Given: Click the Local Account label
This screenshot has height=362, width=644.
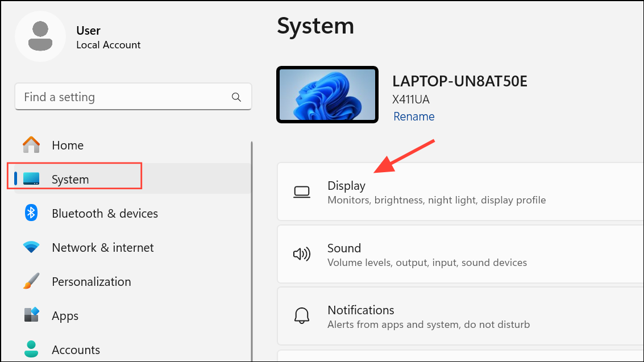Looking at the screenshot, I should (x=109, y=45).
